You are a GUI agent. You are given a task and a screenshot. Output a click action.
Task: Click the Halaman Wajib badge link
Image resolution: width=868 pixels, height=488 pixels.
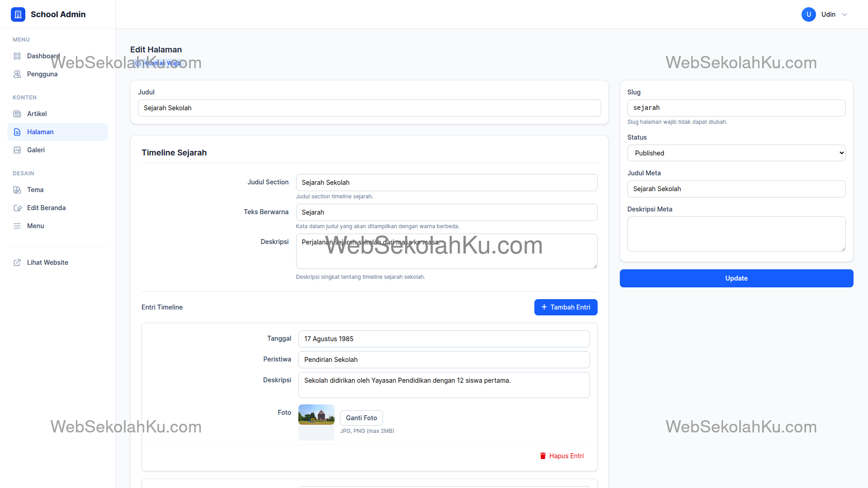158,63
